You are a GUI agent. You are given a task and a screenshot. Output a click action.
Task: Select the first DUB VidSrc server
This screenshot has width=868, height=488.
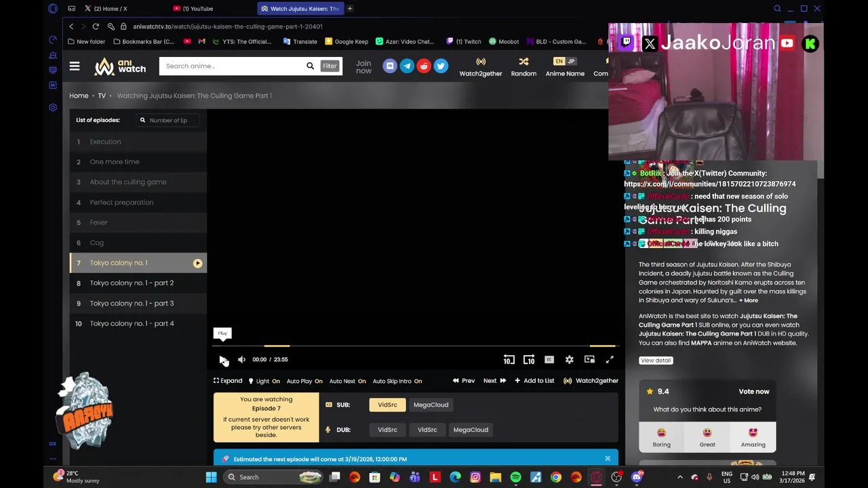point(387,430)
